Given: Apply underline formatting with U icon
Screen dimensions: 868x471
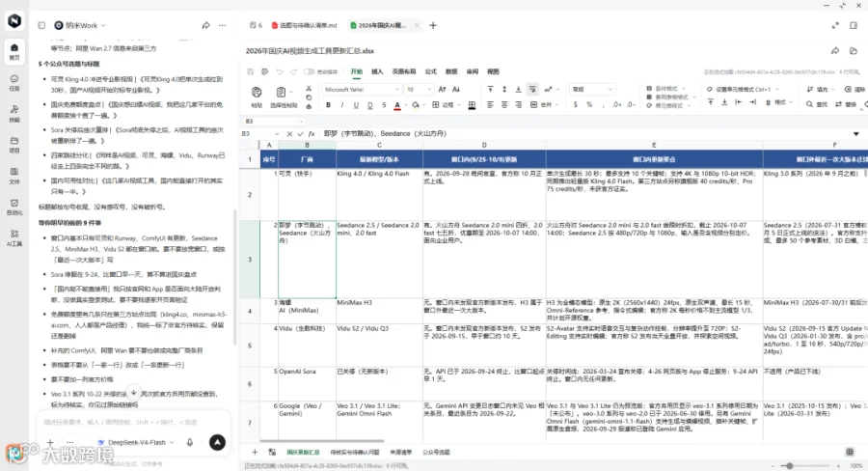Looking at the screenshot, I should pos(356,105).
